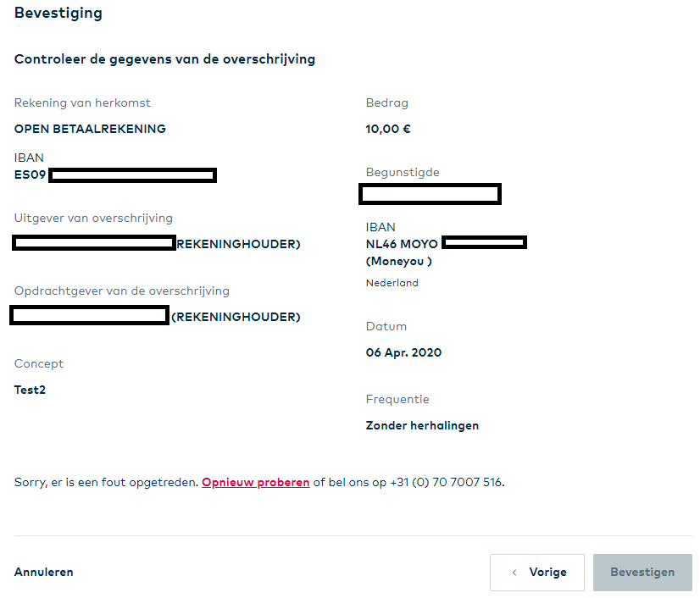The image size is (700, 598).
Task: Click the Uitgever van overschrijving label
Action: coord(93,219)
